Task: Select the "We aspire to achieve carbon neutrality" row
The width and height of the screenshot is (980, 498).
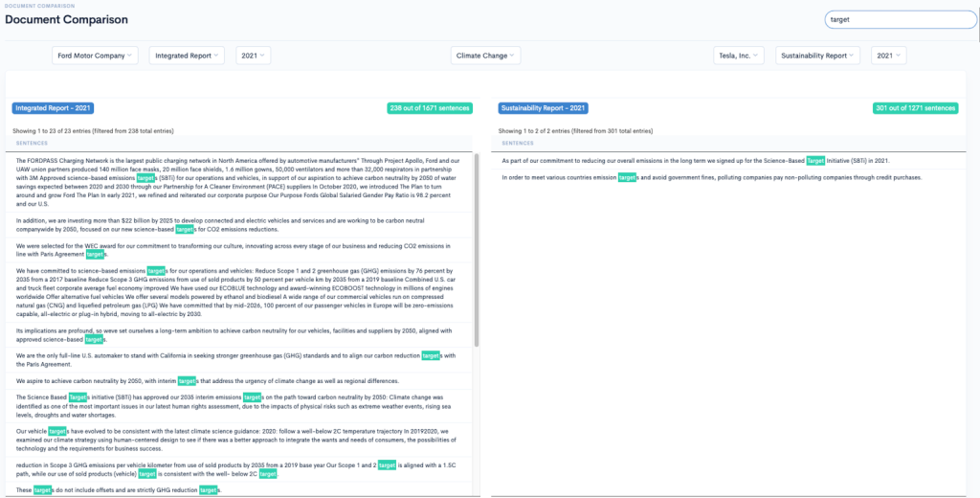Action: tap(239, 380)
